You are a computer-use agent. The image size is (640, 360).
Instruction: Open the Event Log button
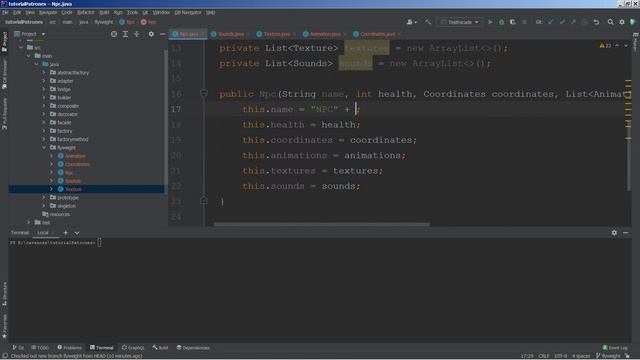point(615,348)
